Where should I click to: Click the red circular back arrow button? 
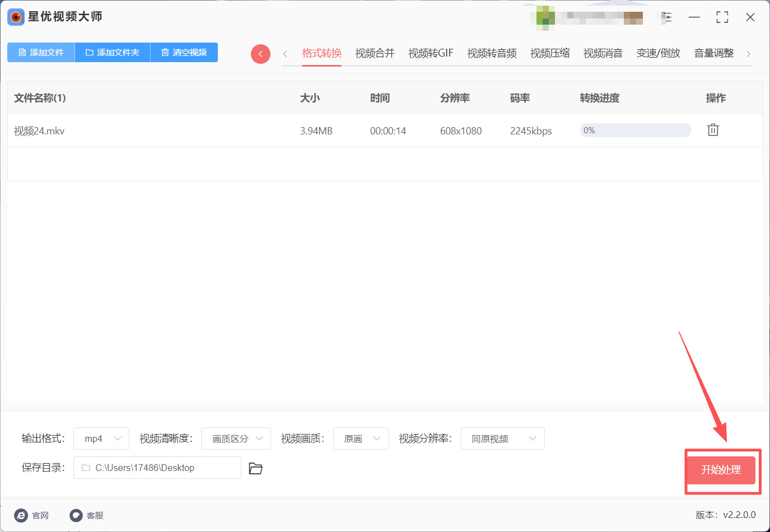coord(260,54)
